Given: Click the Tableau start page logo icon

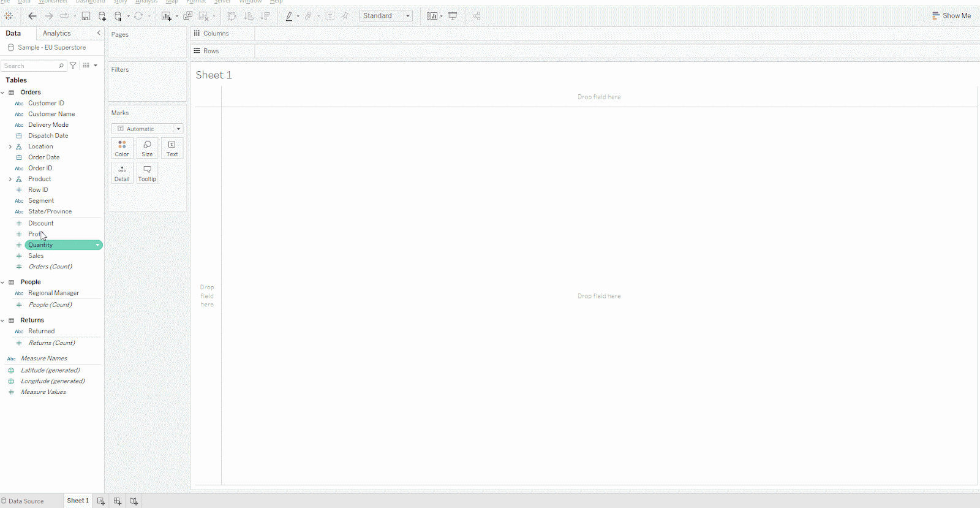Looking at the screenshot, I should [x=9, y=16].
